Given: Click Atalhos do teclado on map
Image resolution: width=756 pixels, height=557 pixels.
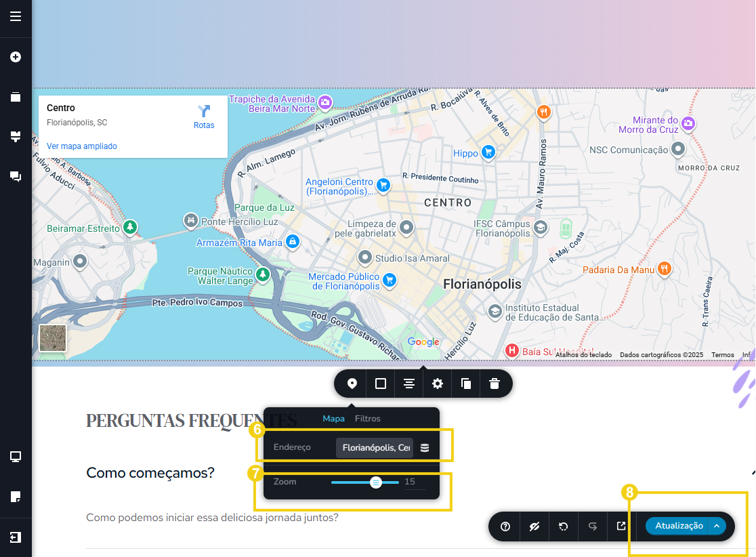Looking at the screenshot, I should pos(583,355).
